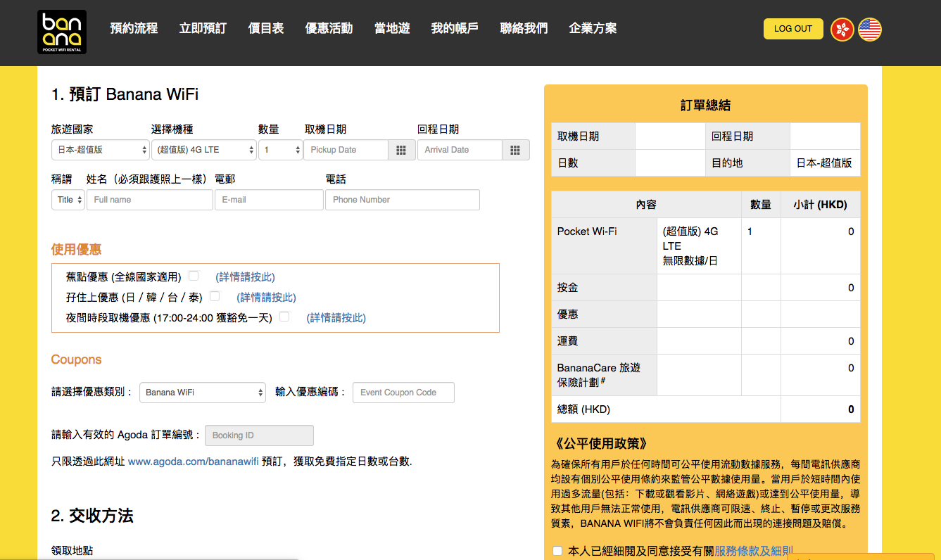Open 詳情請按此 link for 夜間時段取機優惠

click(x=336, y=317)
